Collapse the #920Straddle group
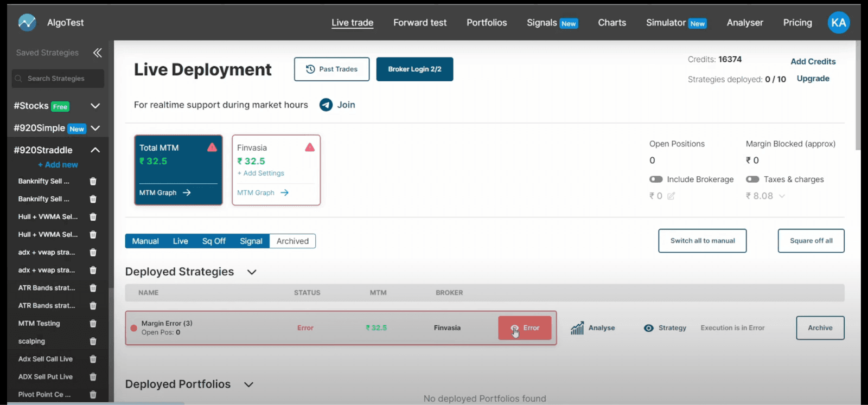The width and height of the screenshot is (868, 405). point(95,150)
